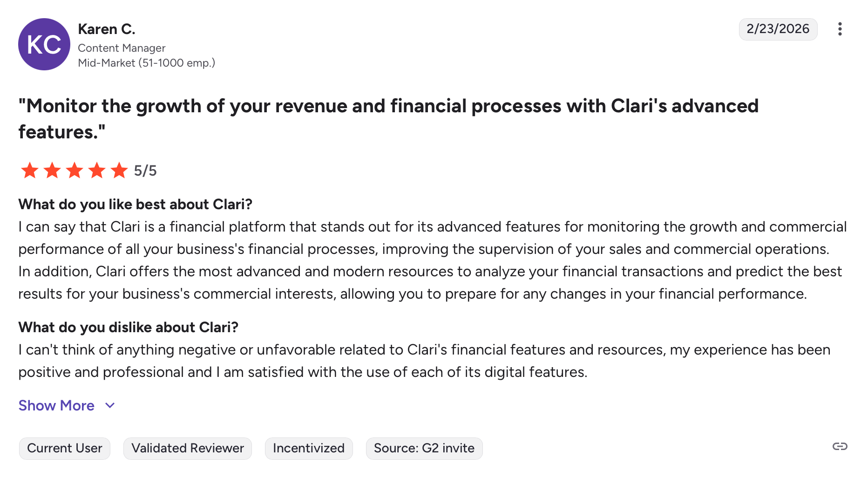The width and height of the screenshot is (868, 478).
Task: Click the Source: G2 invite badge
Action: 424,448
